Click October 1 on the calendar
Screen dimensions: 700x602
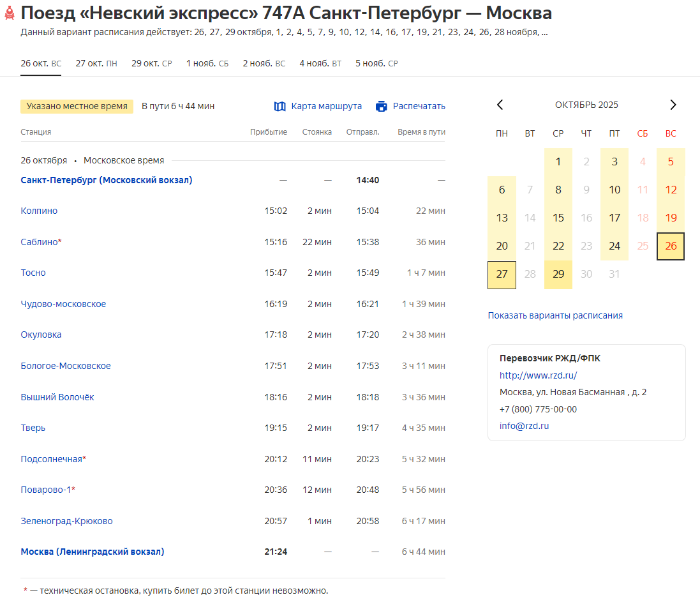[558, 162]
